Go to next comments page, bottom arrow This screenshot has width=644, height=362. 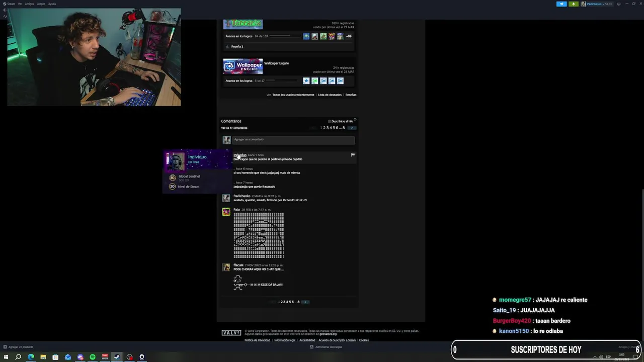(305, 302)
